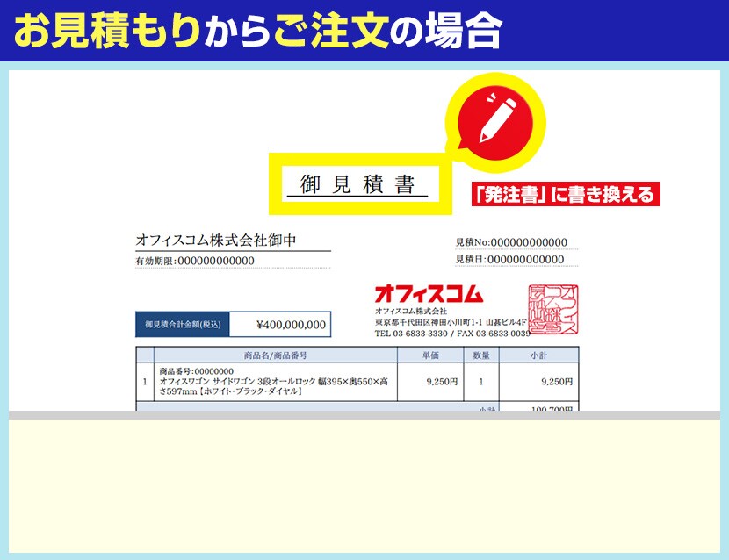
Task: Click the オフィスコム red logo
Action: [429, 294]
